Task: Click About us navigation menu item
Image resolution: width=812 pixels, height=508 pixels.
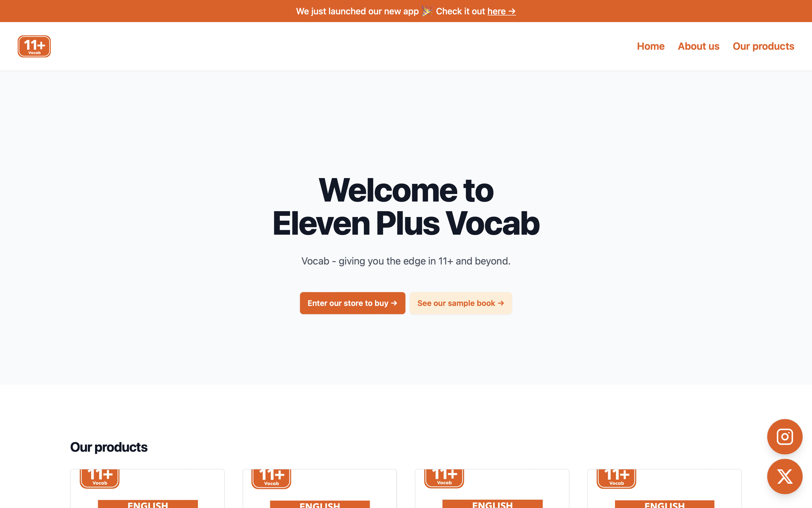Action: [x=698, y=46]
